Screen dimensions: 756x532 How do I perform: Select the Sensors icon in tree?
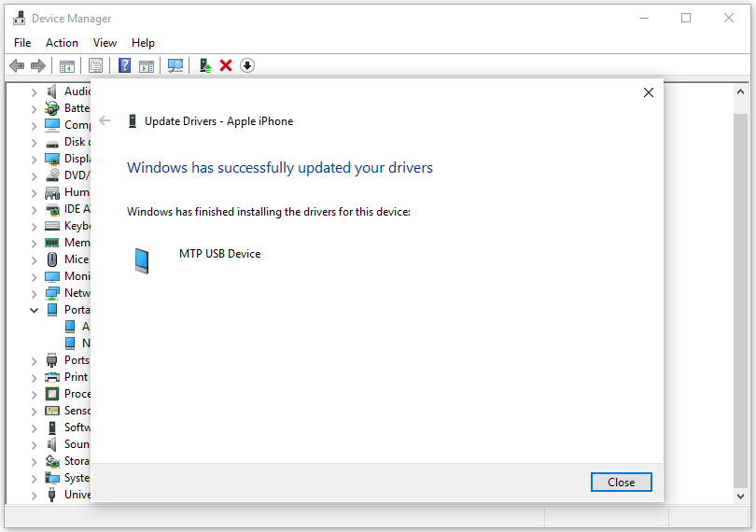tap(52, 411)
